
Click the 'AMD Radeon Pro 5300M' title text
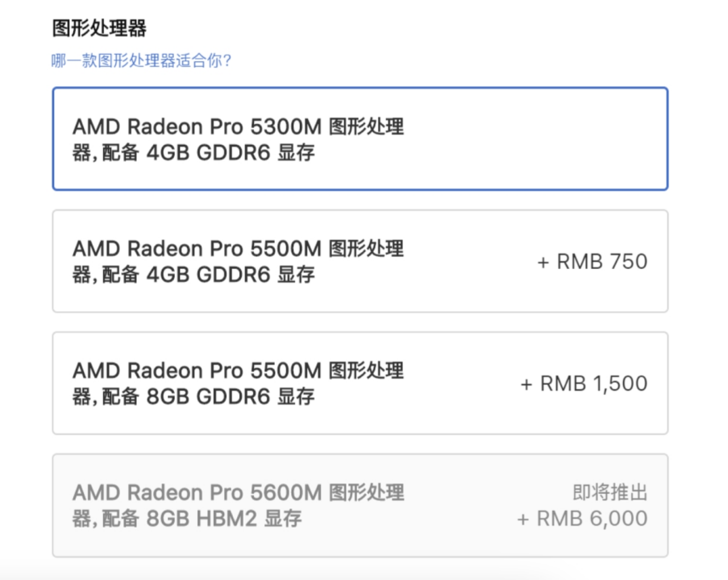click(198, 127)
